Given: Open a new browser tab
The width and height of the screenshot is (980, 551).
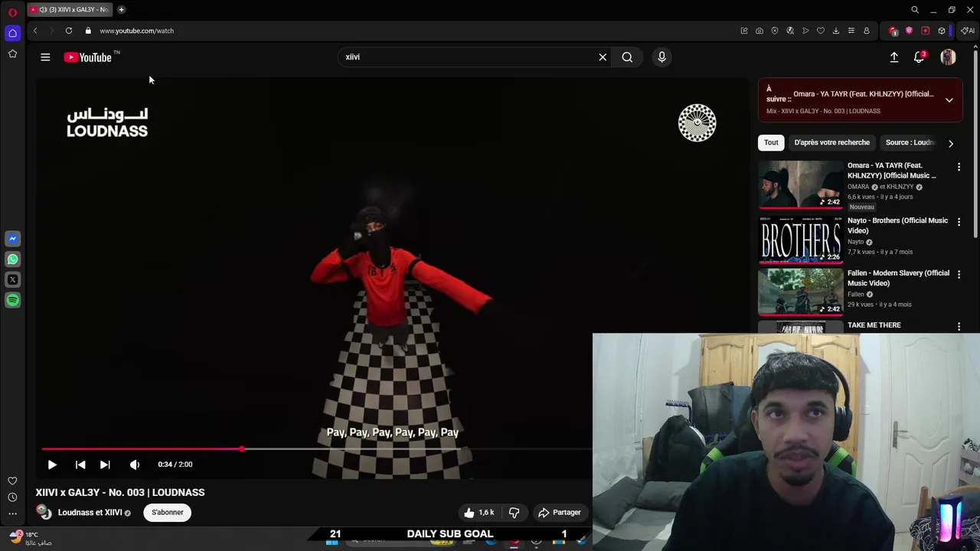Looking at the screenshot, I should click(x=121, y=9).
